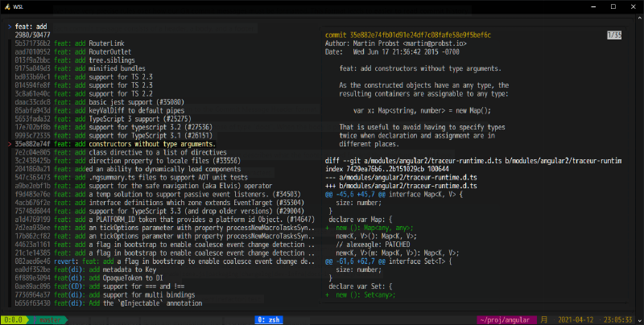
Task: Click the prompt arrow before 'feat: add'
Action: pyautogui.click(x=8, y=27)
